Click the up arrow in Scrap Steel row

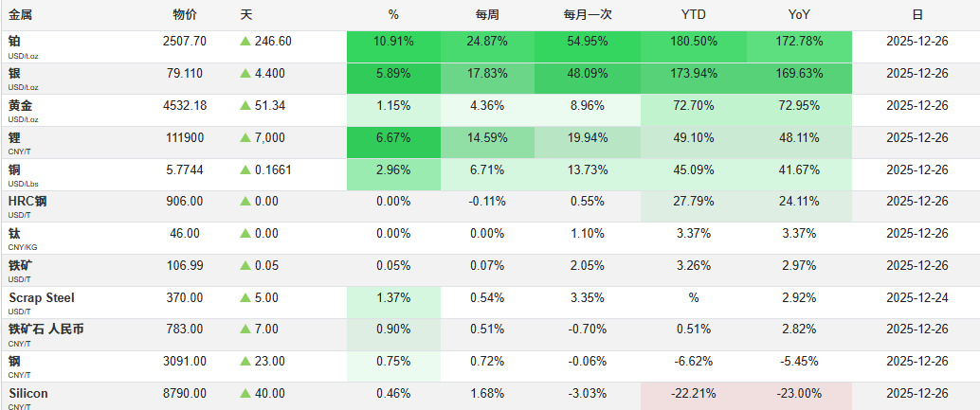(x=245, y=298)
